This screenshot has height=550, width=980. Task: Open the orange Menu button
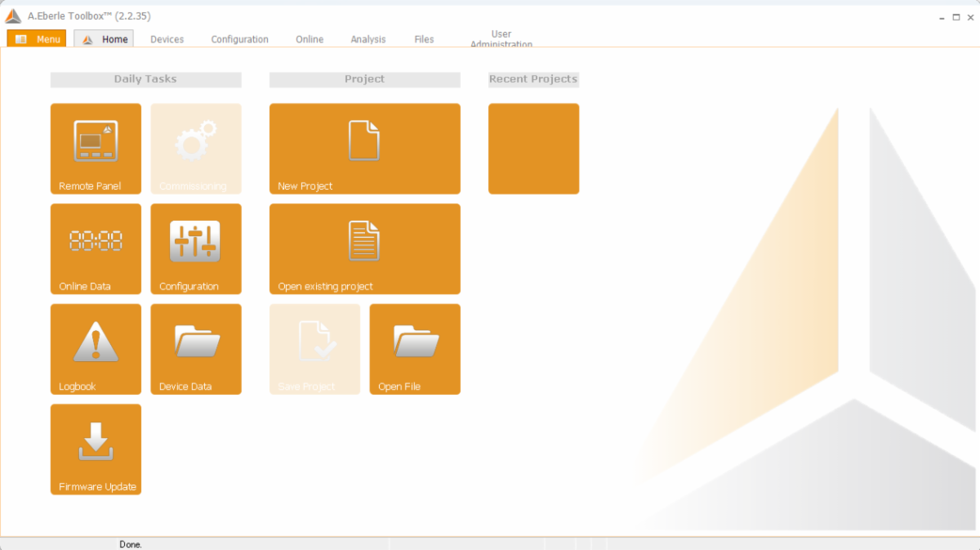37,39
